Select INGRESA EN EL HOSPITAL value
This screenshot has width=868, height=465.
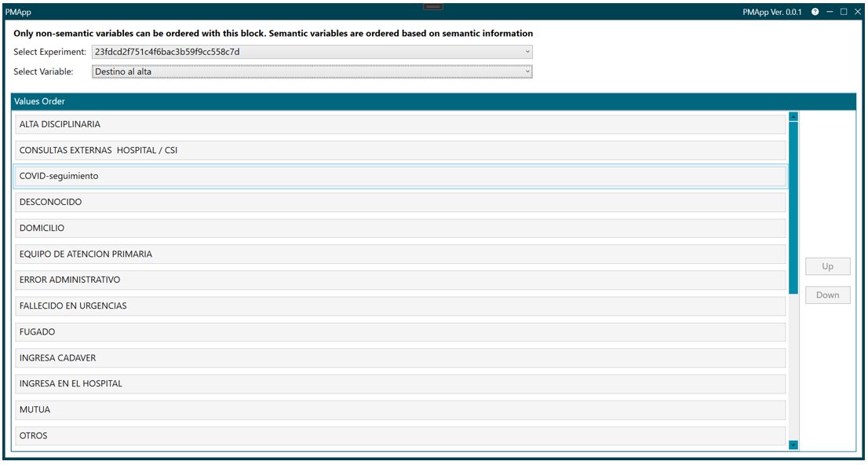400,383
